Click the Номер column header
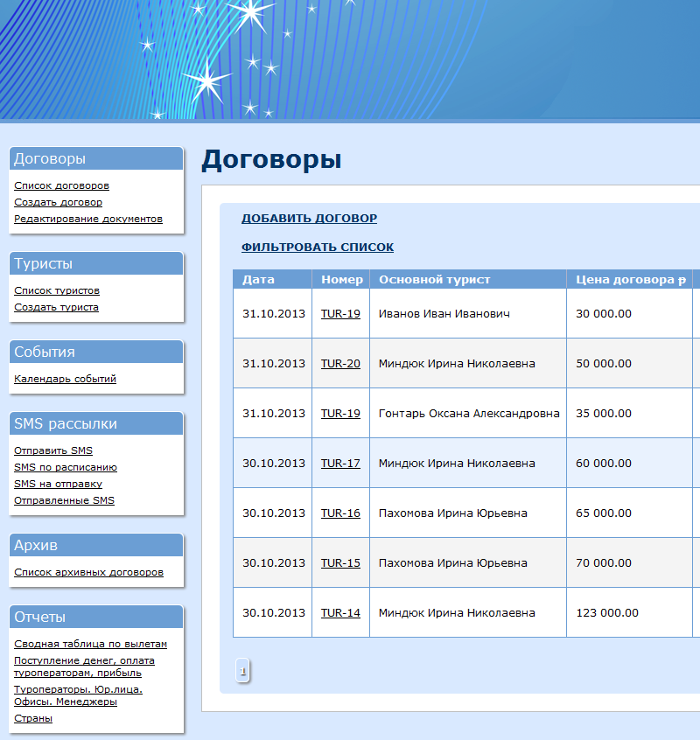This screenshot has height=740, width=700. tap(340, 279)
